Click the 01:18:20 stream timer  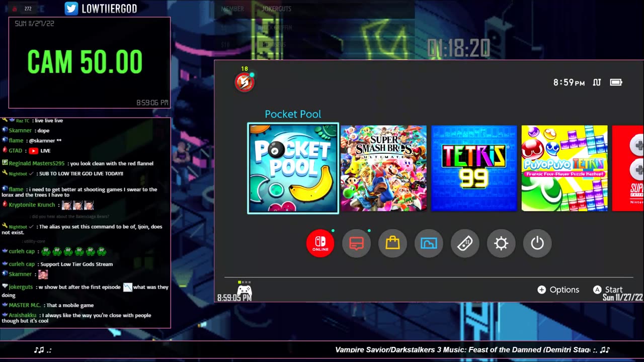point(458,49)
